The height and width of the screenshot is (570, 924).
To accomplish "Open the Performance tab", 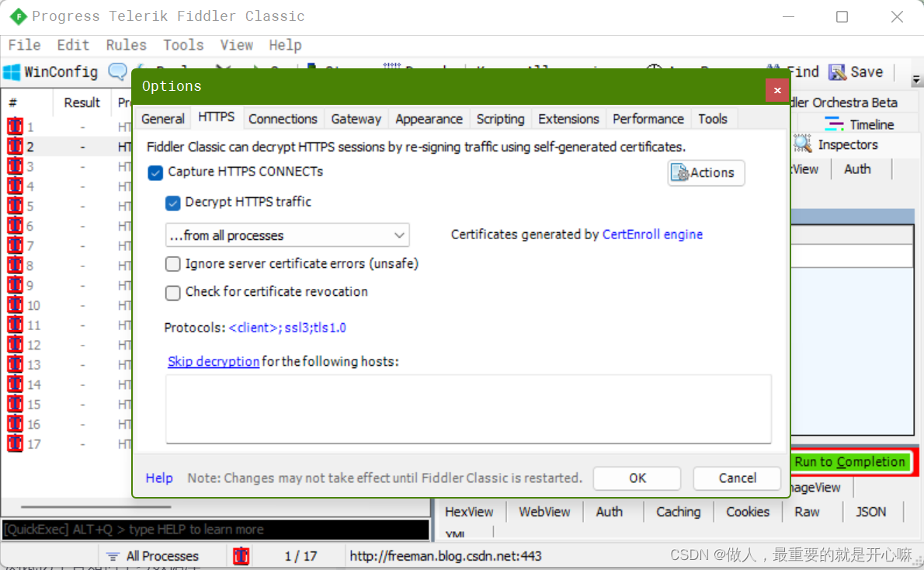I will click(648, 119).
